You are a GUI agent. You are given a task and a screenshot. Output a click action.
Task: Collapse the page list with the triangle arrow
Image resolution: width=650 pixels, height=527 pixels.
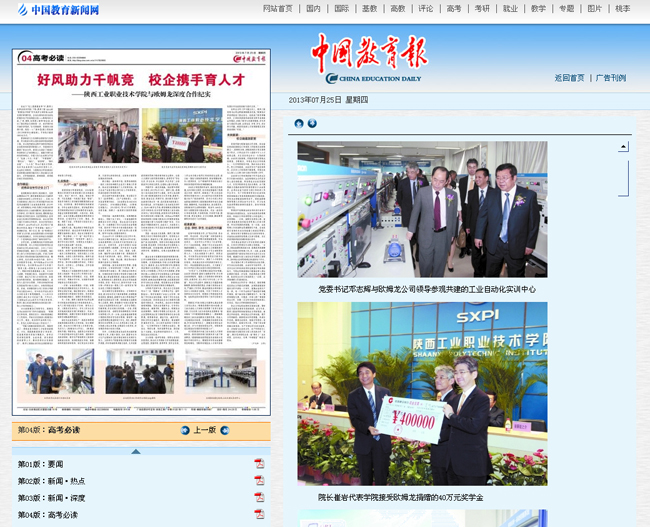coord(135,451)
